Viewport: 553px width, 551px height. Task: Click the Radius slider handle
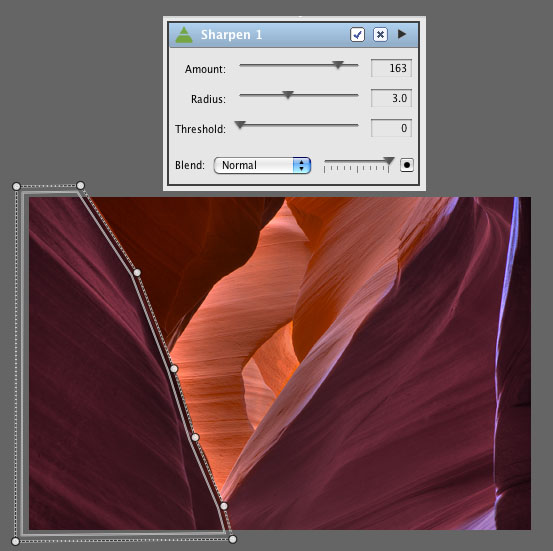click(x=288, y=95)
